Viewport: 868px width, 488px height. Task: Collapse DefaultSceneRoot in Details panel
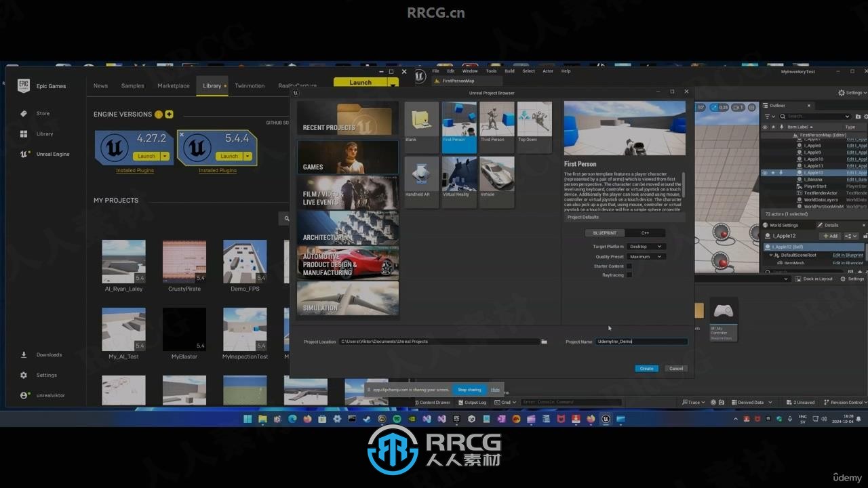(771, 256)
